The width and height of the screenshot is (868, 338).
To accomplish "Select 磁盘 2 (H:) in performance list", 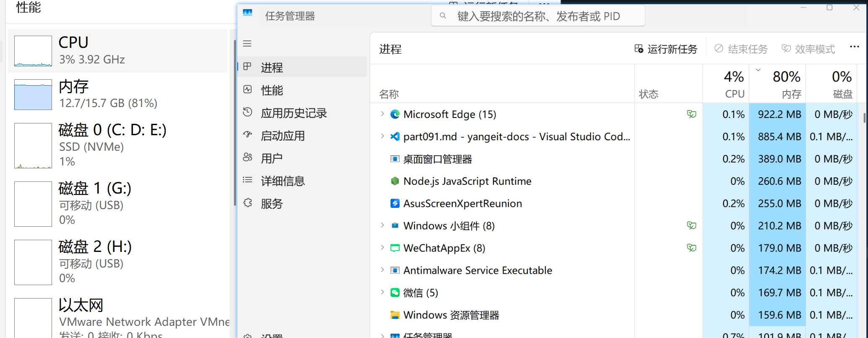I will tap(117, 262).
